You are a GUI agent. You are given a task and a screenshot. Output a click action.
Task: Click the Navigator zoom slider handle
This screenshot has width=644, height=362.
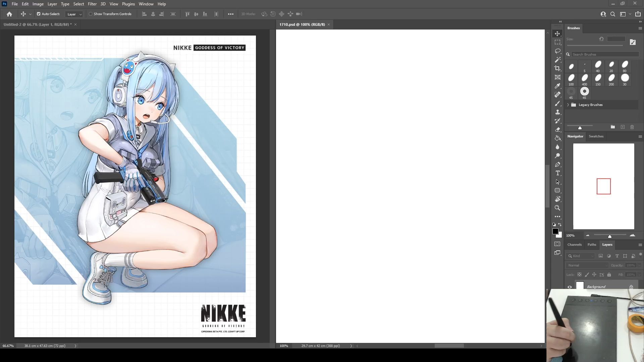tap(610, 236)
